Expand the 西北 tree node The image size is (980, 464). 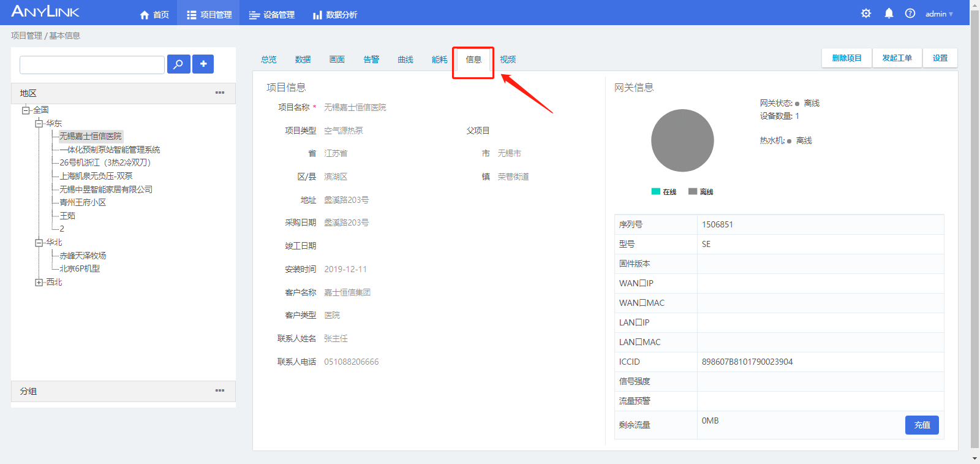point(39,283)
